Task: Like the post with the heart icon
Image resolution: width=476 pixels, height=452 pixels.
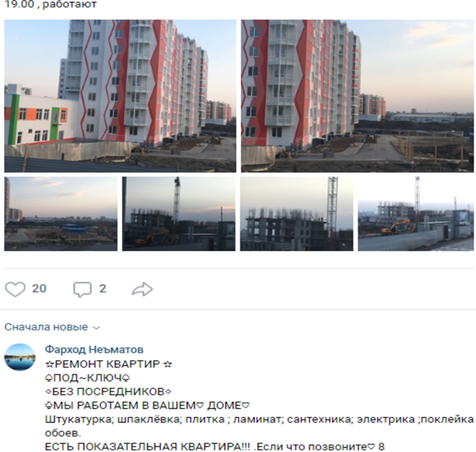Action: [x=15, y=289]
